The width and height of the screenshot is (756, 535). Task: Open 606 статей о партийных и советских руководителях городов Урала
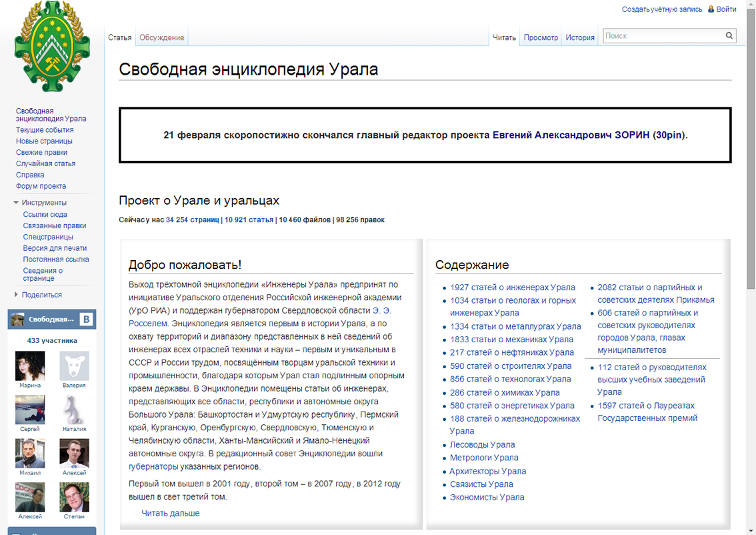[647, 332]
